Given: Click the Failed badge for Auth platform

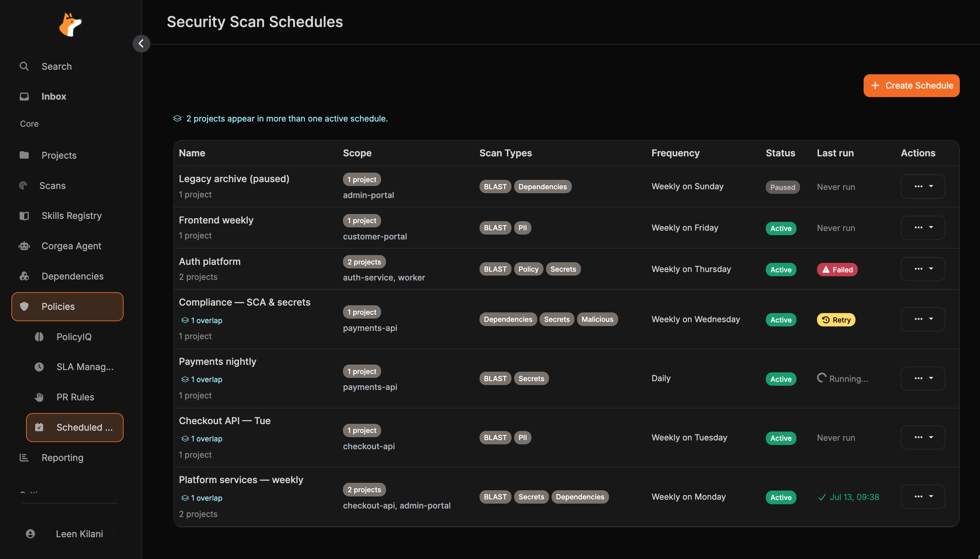Looking at the screenshot, I should pos(837,270).
